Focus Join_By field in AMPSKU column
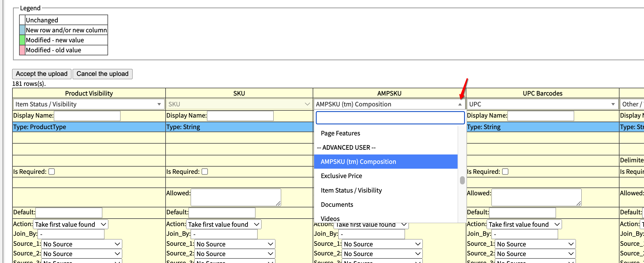This screenshot has width=644, height=263. (x=372, y=234)
